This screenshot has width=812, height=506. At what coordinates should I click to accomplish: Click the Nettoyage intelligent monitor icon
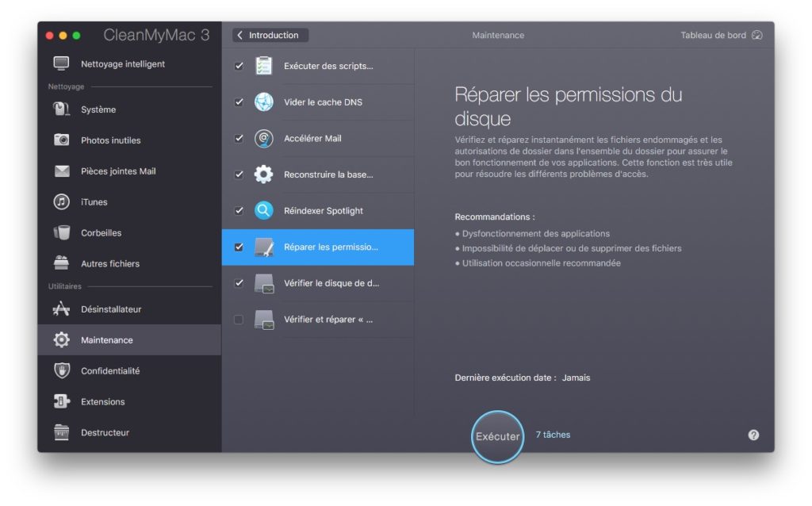coord(61,63)
